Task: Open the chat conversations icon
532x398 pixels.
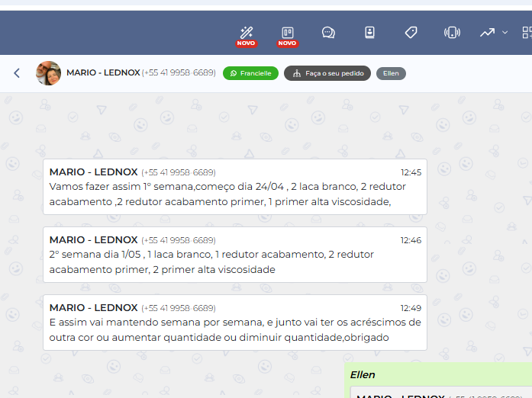Action: coord(328,33)
